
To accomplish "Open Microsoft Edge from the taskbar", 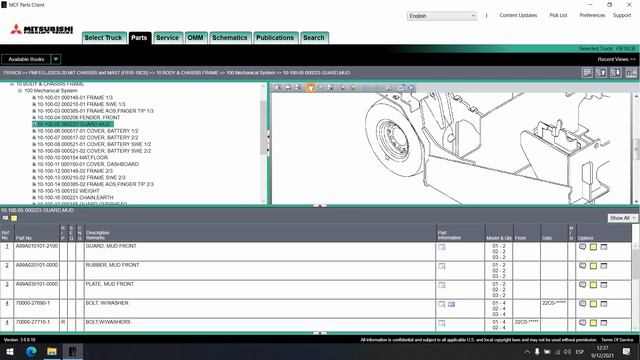I will 31,351.
